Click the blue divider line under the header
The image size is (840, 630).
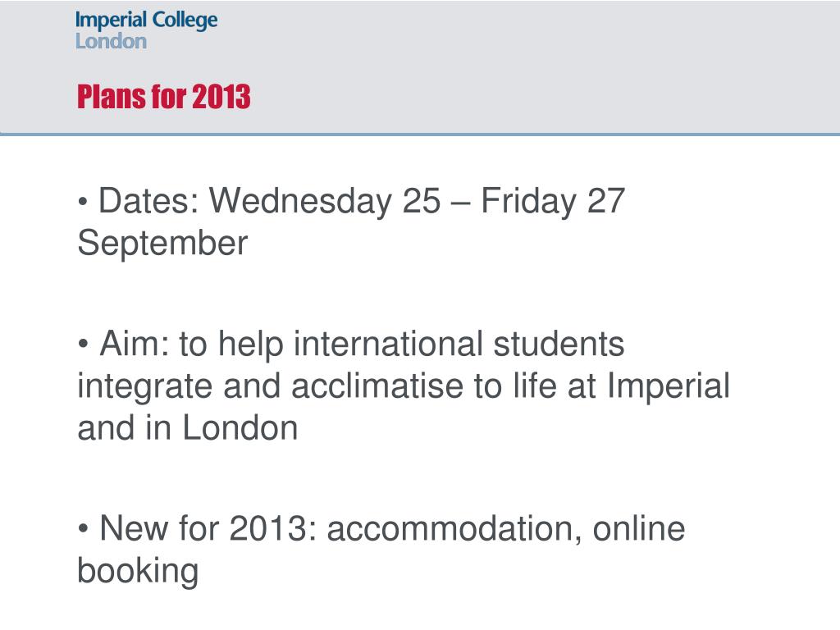pyautogui.click(x=420, y=134)
